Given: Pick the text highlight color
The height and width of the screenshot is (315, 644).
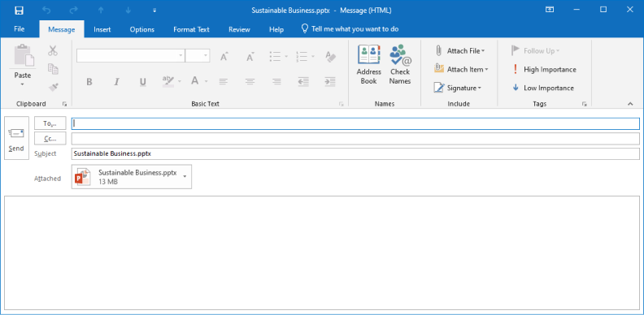Looking at the screenshot, I should tap(168, 81).
